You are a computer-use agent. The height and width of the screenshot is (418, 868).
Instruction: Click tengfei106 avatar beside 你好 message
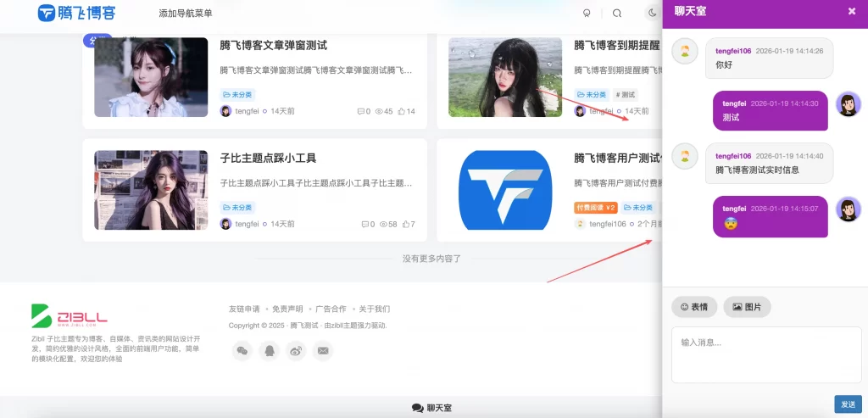click(685, 52)
